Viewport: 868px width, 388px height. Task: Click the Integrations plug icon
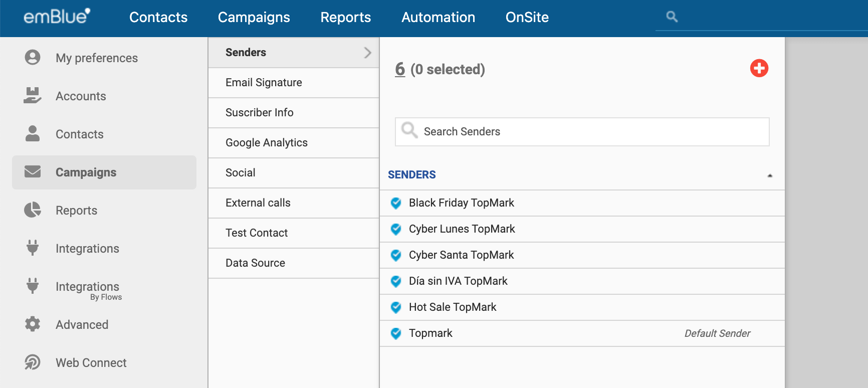point(33,248)
